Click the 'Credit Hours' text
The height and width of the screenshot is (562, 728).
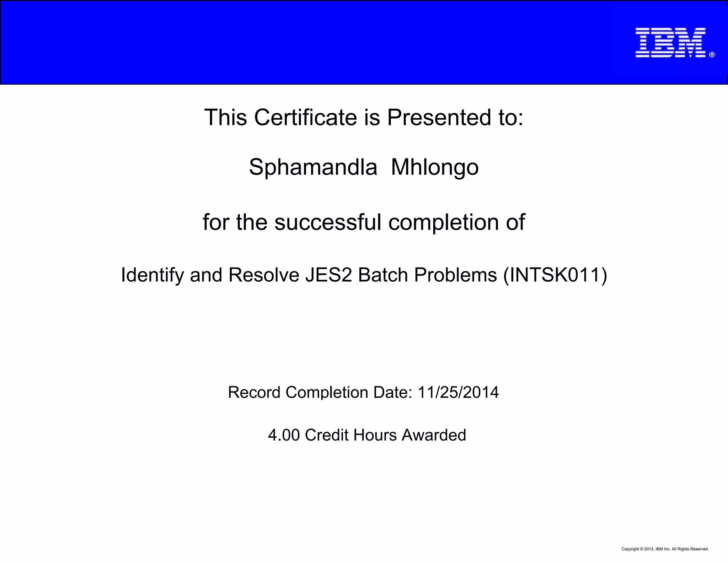coord(350,435)
